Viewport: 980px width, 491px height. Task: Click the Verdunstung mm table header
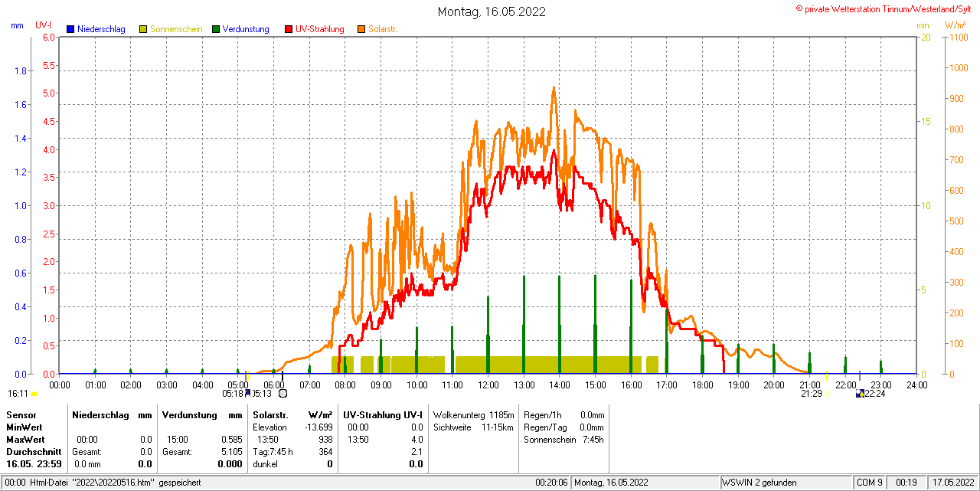[202, 414]
